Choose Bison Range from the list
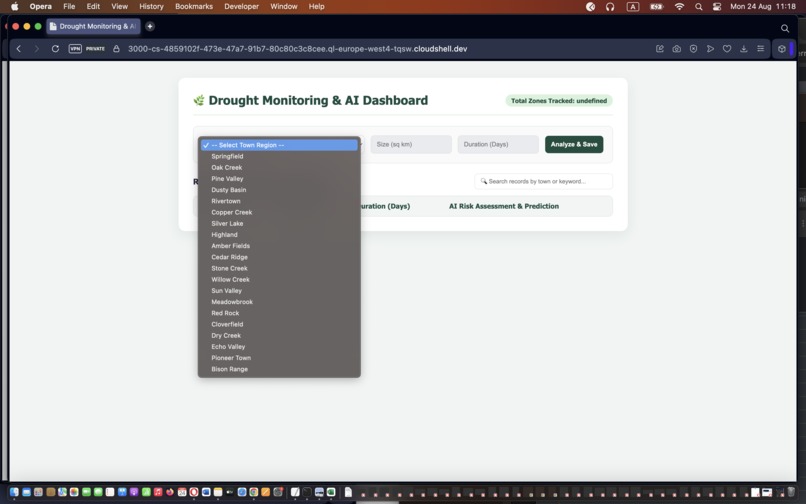Image resolution: width=806 pixels, height=504 pixels. point(279,369)
